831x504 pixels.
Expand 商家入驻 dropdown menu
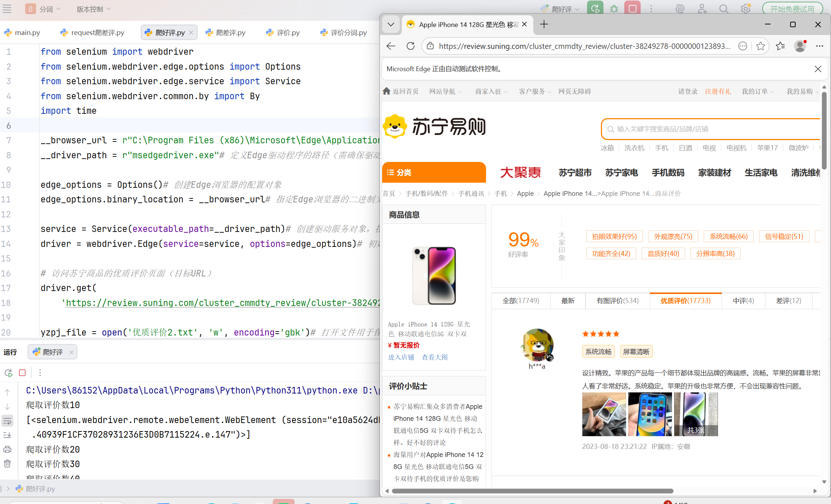(x=492, y=92)
